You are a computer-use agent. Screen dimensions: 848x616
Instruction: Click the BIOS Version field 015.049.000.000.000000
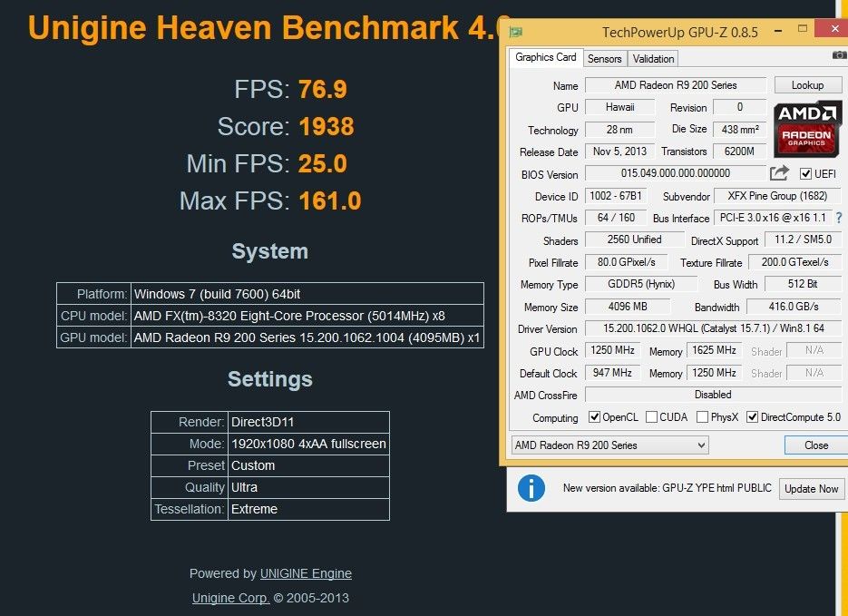[x=676, y=173]
